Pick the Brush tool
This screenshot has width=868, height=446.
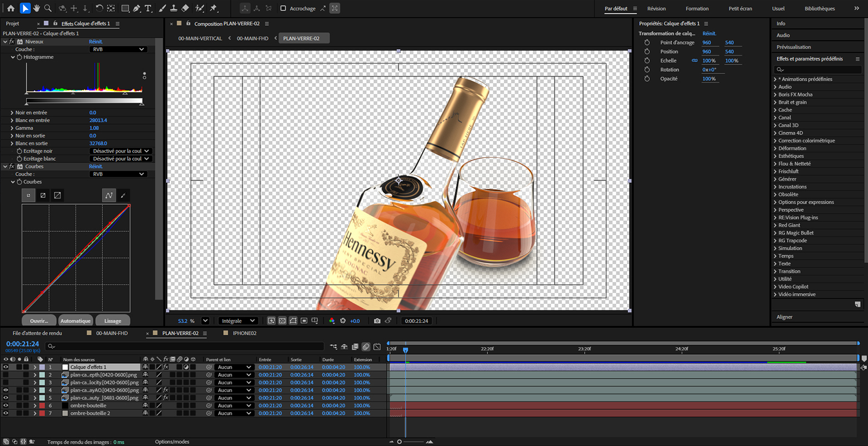[162, 8]
